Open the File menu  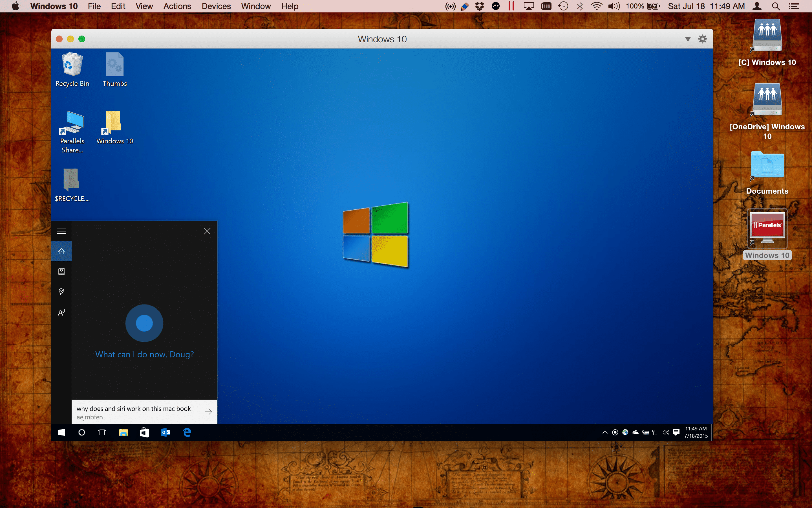94,6
